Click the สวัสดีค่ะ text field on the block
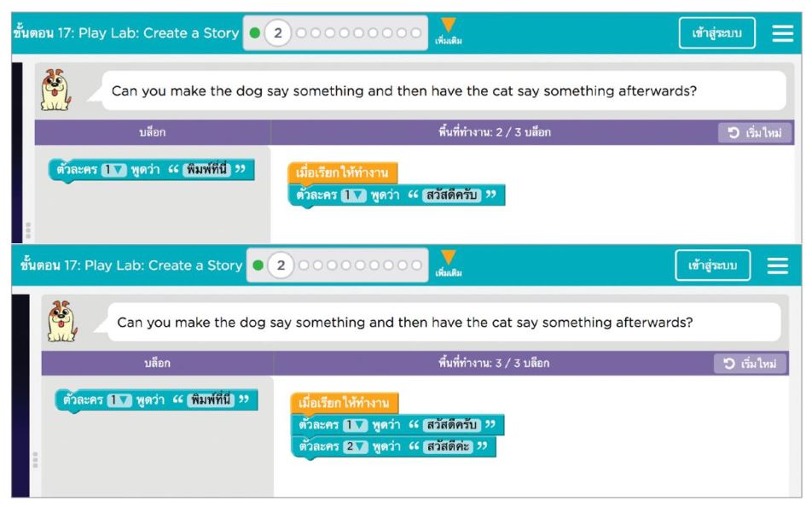The height and width of the screenshot is (507, 812). click(x=448, y=446)
